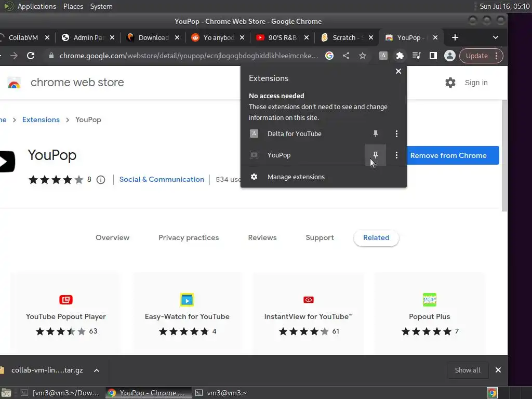Reload the page with the refresh icon
This screenshot has height=399, width=532.
tap(31, 56)
